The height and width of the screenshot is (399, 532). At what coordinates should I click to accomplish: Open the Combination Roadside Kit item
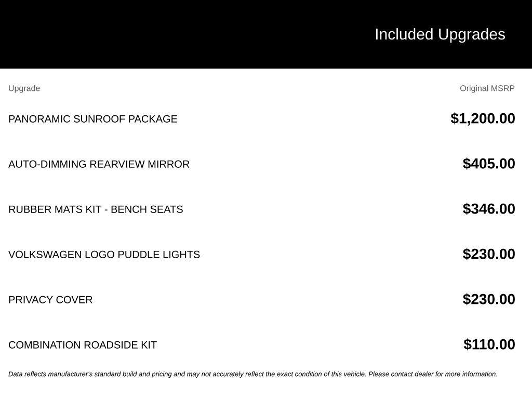click(x=83, y=345)
